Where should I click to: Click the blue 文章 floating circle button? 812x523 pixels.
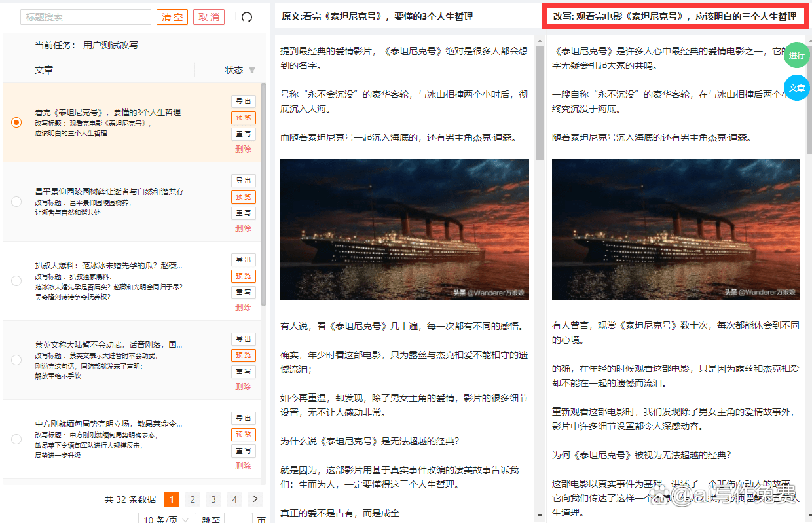[x=797, y=87]
